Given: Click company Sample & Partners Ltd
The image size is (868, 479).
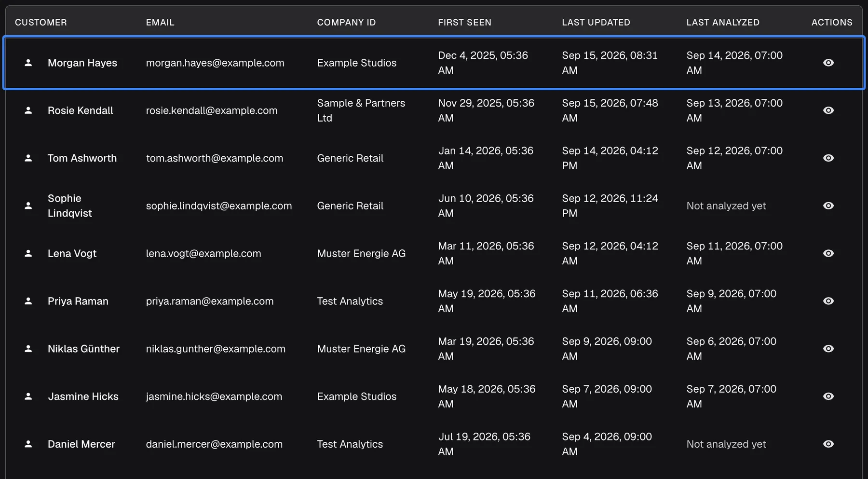Looking at the screenshot, I should (x=361, y=110).
